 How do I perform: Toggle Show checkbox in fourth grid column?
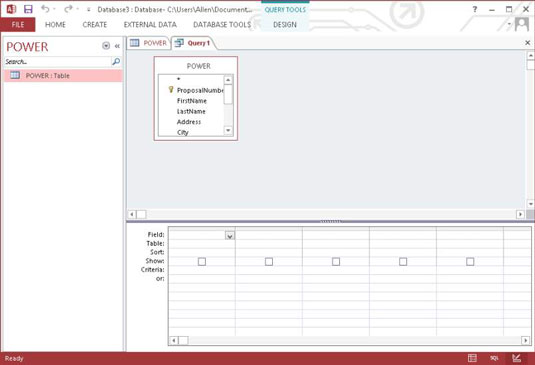[x=403, y=262]
